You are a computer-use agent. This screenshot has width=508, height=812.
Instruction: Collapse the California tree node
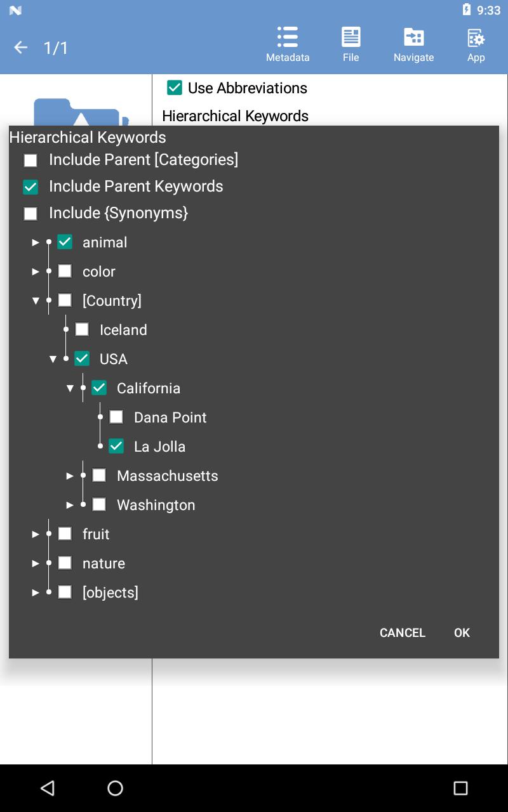click(x=70, y=388)
